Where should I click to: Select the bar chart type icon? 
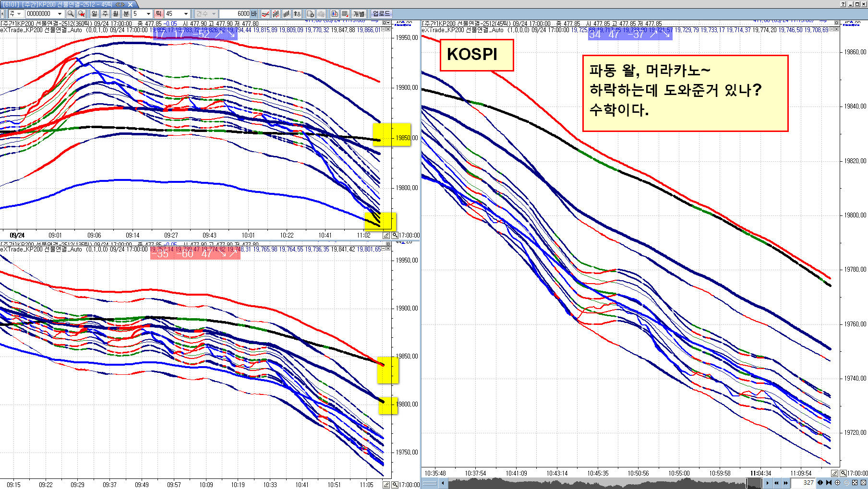pos(287,14)
